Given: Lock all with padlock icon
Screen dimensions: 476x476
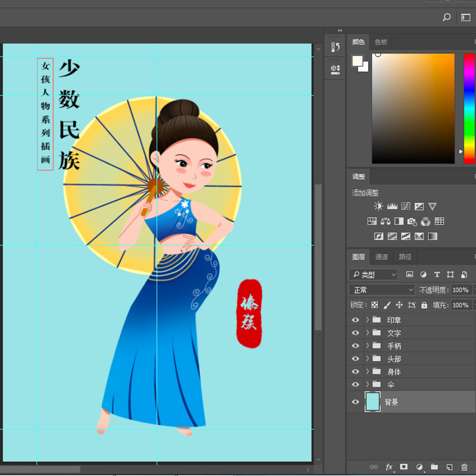Looking at the screenshot, I should (x=424, y=305).
